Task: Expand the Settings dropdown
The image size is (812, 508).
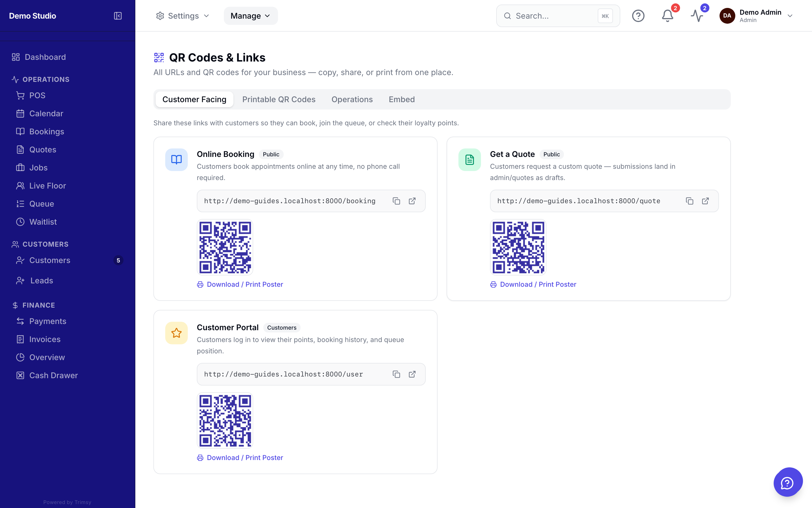Action: click(x=183, y=16)
